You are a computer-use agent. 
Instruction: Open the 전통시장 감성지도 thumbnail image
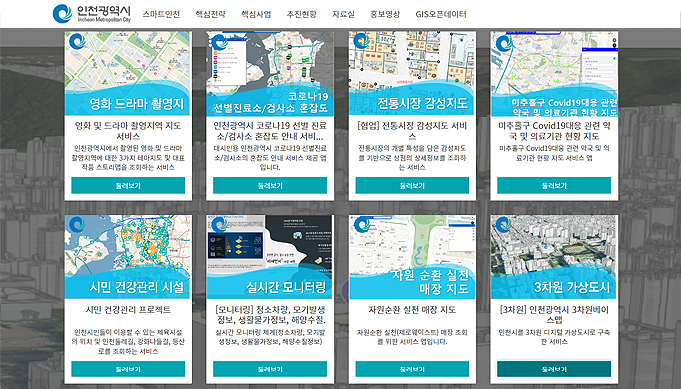coord(412,73)
